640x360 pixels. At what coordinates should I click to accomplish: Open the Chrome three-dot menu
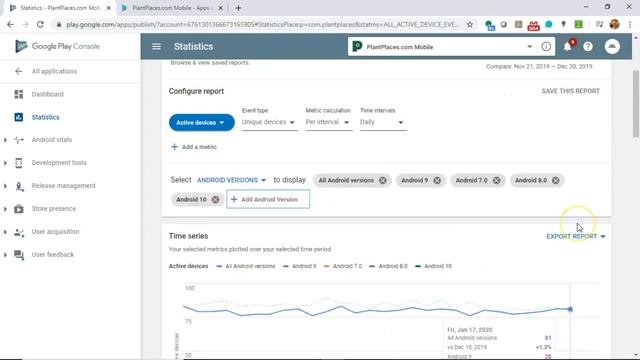coord(630,24)
